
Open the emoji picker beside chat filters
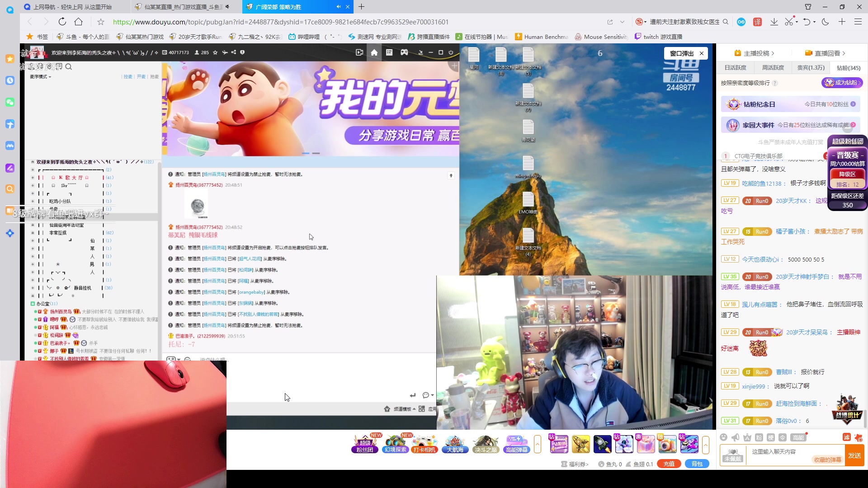[x=724, y=437]
